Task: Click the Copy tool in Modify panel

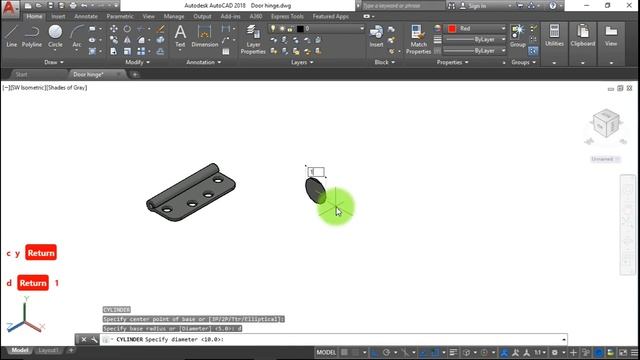Action: (114, 40)
